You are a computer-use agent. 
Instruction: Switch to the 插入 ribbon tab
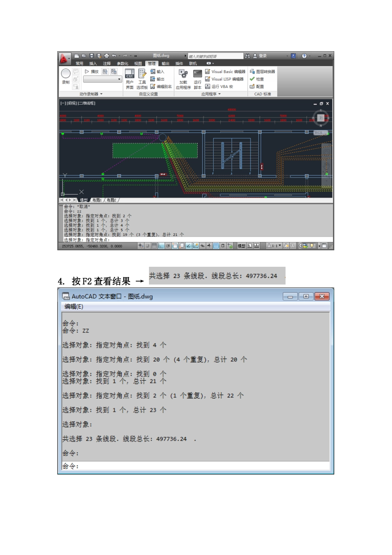tap(93, 64)
